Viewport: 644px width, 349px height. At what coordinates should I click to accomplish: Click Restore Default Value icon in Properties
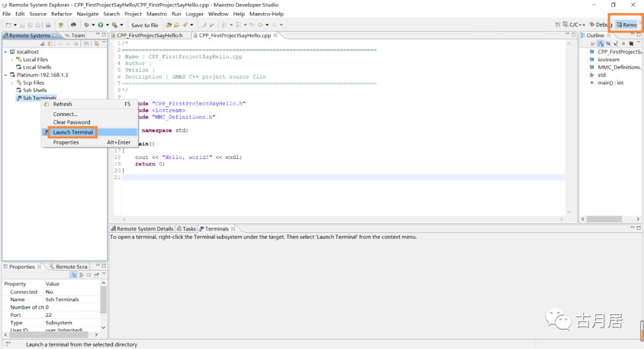(89, 275)
